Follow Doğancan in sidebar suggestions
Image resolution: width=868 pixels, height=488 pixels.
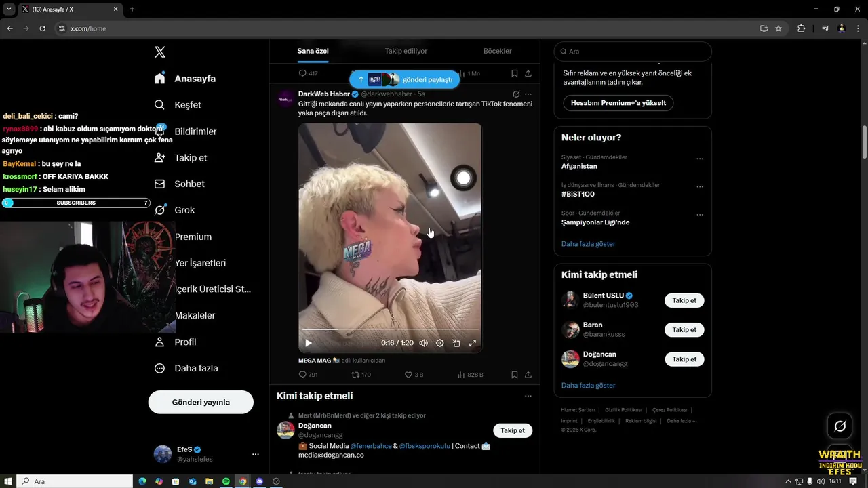pos(684,359)
